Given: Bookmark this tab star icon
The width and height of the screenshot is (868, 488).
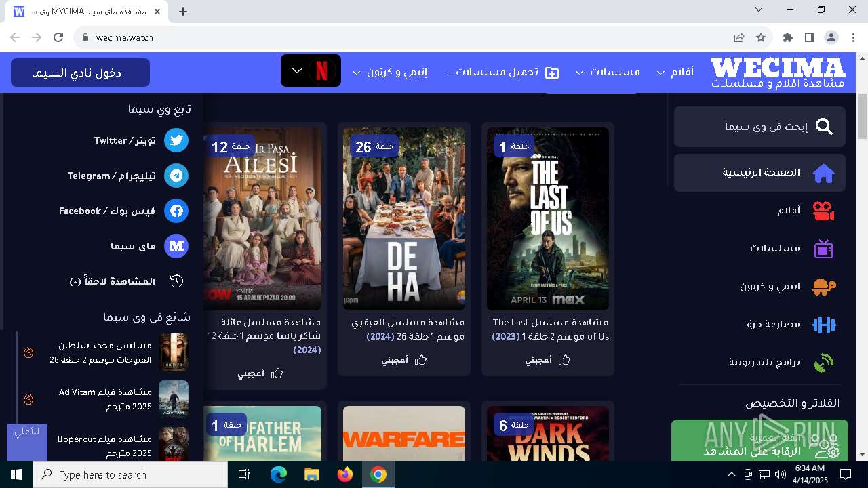Looking at the screenshot, I should (761, 37).
